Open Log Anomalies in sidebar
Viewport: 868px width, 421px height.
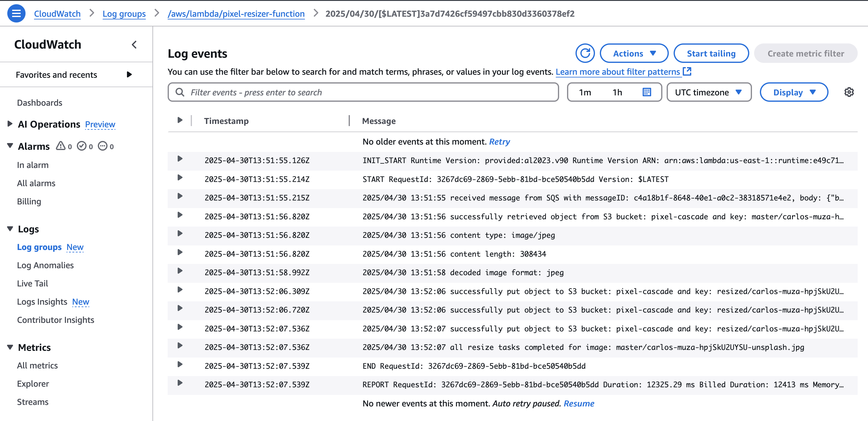tap(45, 265)
